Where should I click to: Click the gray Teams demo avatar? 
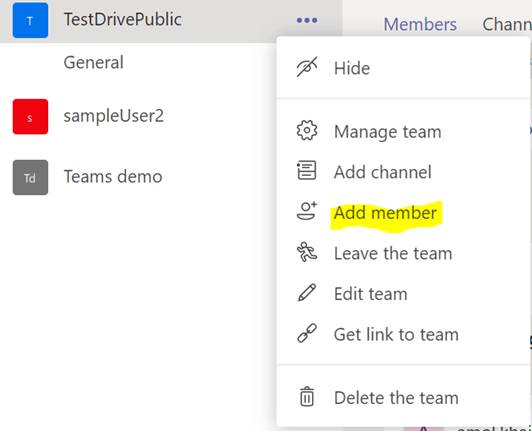[x=30, y=177]
